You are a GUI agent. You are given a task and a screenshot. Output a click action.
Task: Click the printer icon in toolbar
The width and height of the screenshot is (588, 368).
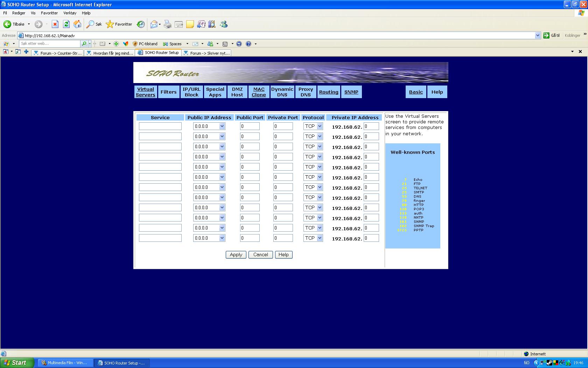point(168,24)
